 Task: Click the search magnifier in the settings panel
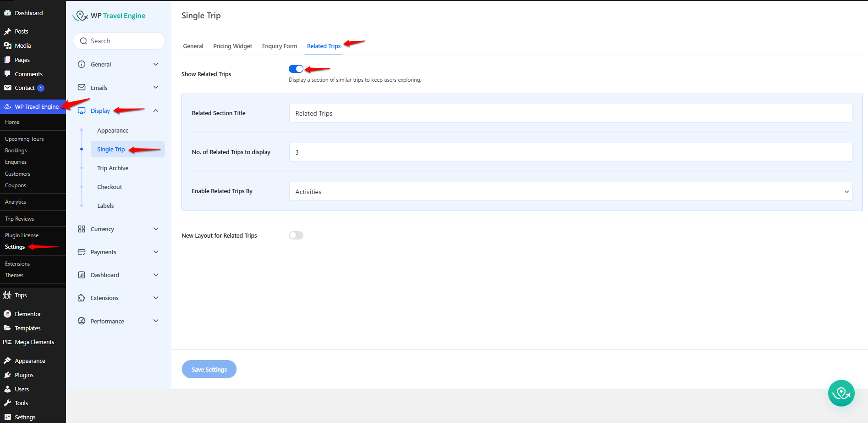(x=83, y=40)
